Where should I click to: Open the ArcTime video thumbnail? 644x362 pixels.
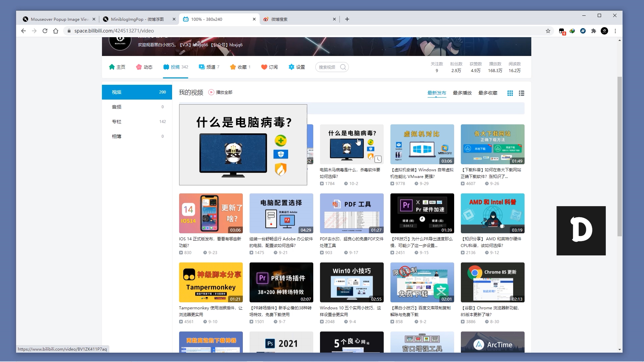point(492,342)
